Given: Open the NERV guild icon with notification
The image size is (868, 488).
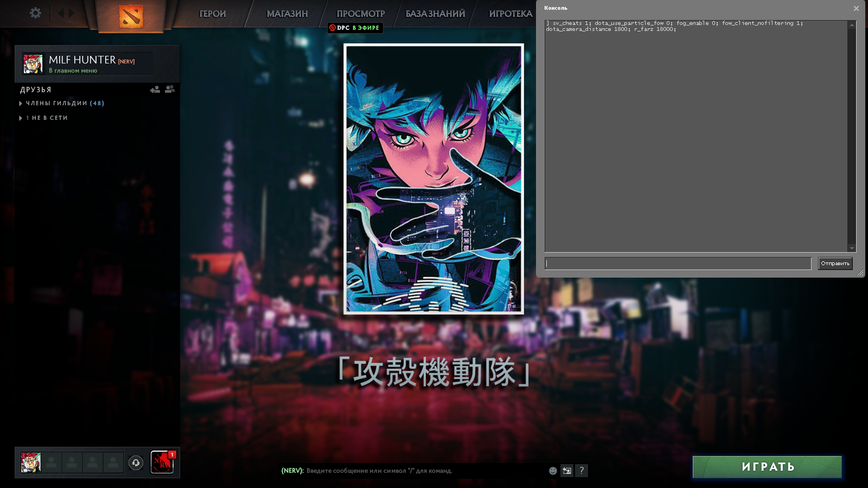Looking at the screenshot, I should (x=162, y=463).
